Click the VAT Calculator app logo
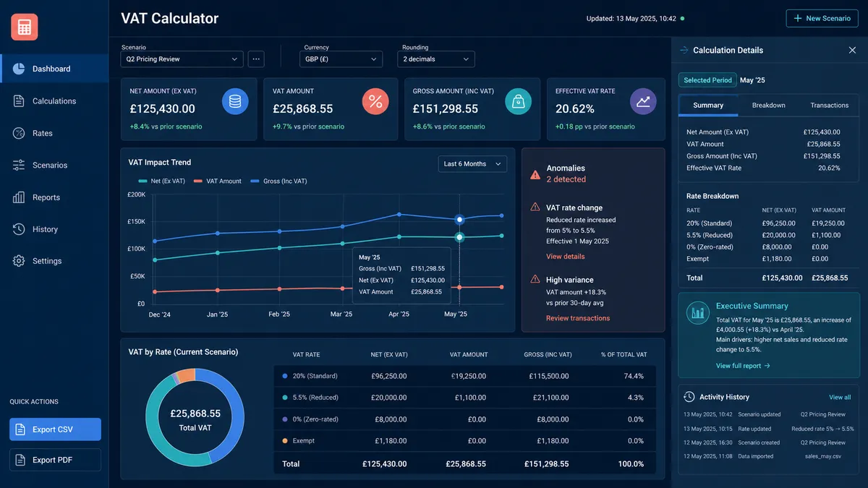 coord(24,27)
